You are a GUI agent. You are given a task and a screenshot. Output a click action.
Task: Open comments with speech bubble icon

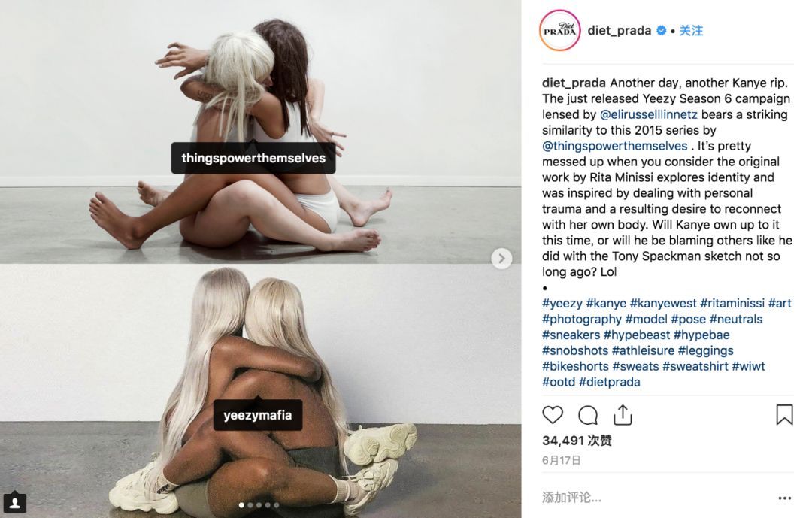pyautogui.click(x=588, y=415)
